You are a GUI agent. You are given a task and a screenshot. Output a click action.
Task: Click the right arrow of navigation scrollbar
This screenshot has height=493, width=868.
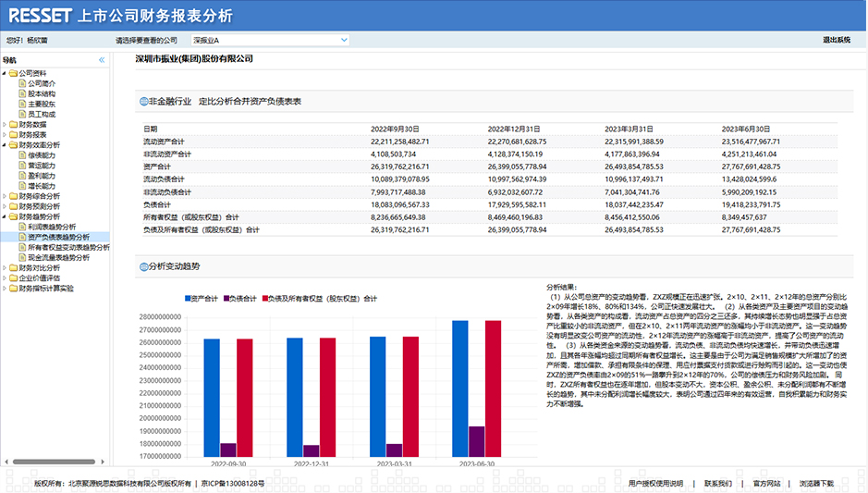pyautogui.click(x=103, y=462)
